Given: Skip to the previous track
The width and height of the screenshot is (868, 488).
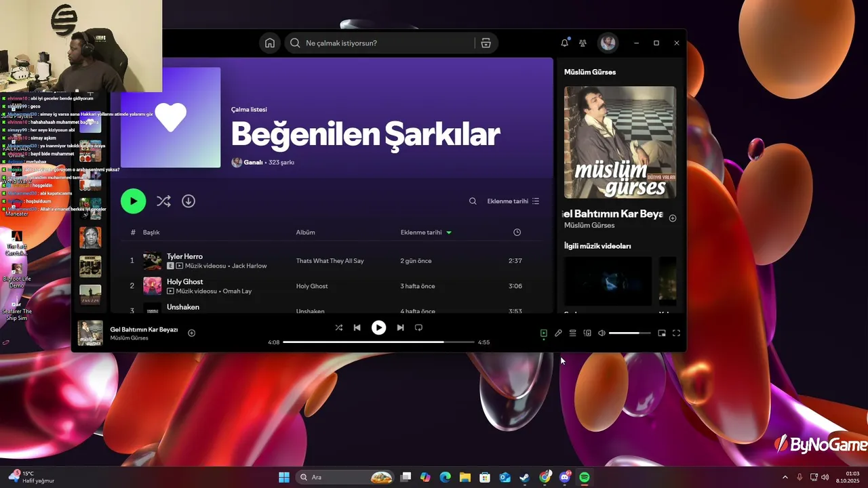Looking at the screenshot, I should (x=357, y=327).
